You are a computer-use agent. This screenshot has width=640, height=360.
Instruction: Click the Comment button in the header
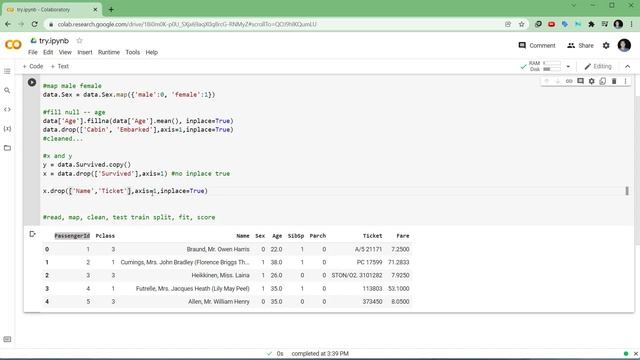pyautogui.click(x=537, y=45)
